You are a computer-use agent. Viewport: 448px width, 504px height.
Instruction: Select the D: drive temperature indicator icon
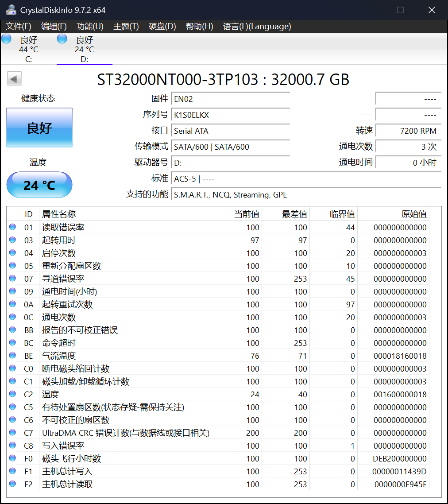click(61, 39)
